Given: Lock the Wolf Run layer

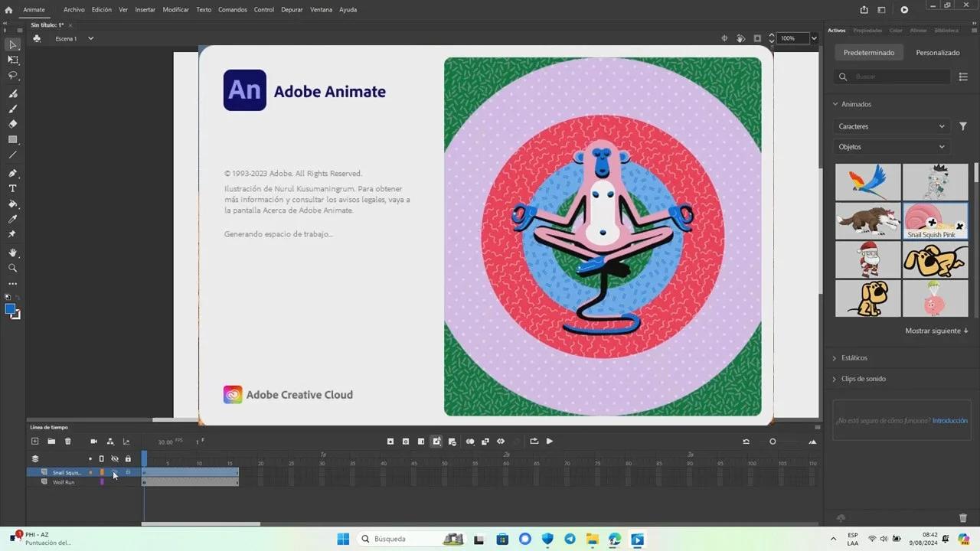Looking at the screenshot, I should tap(128, 482).
